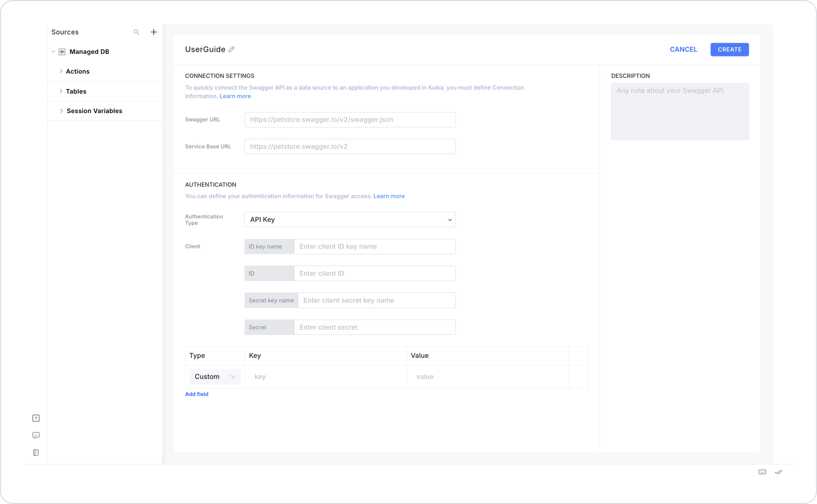Click the Description text area

pos(680,111)
